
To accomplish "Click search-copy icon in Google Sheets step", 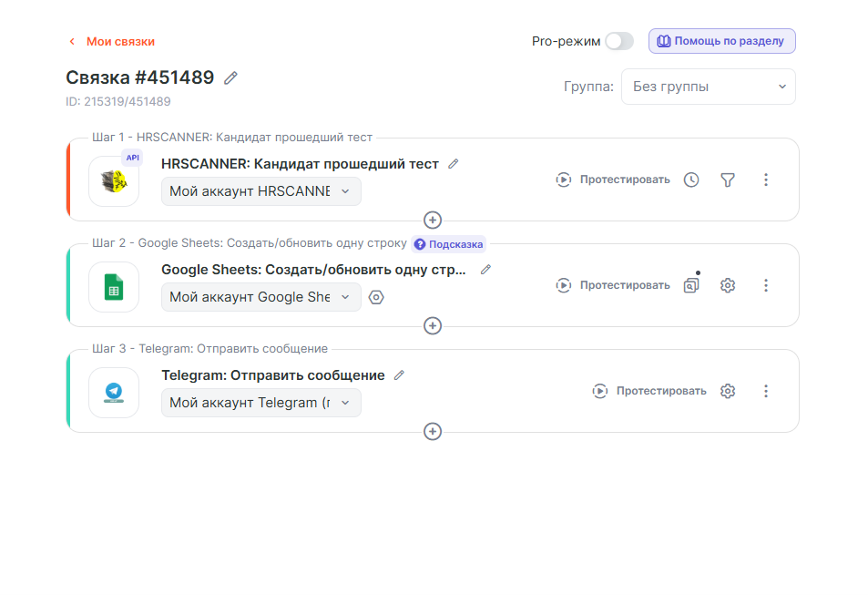I will [x=691, y=286].
